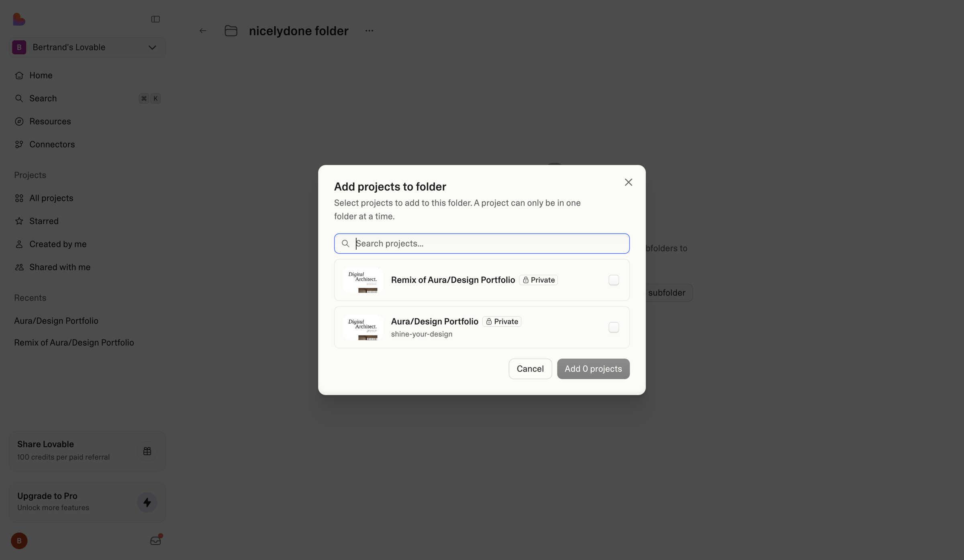
Task: Click the lightning bolt Upgrade icon
Action: (x=147, y=503)
